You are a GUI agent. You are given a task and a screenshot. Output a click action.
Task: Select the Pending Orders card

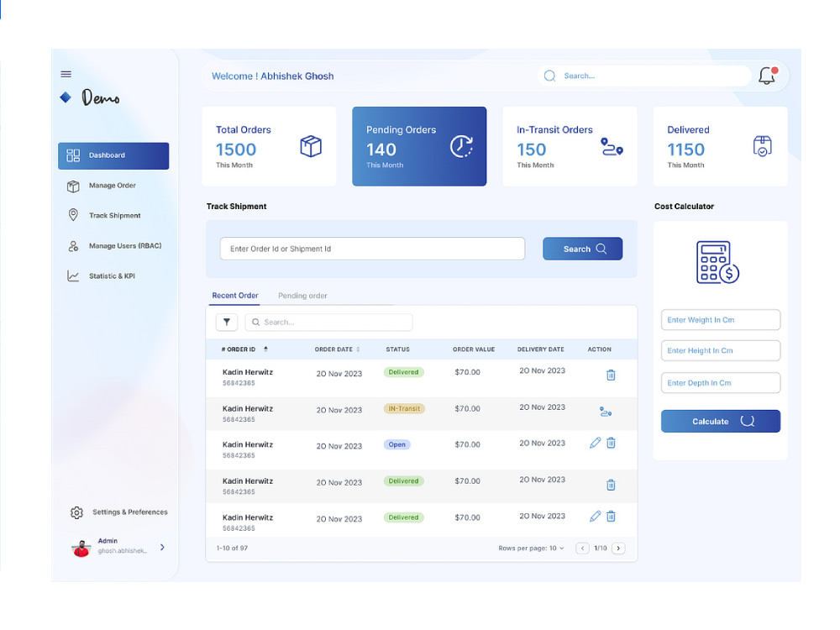(x=419, y=146)
